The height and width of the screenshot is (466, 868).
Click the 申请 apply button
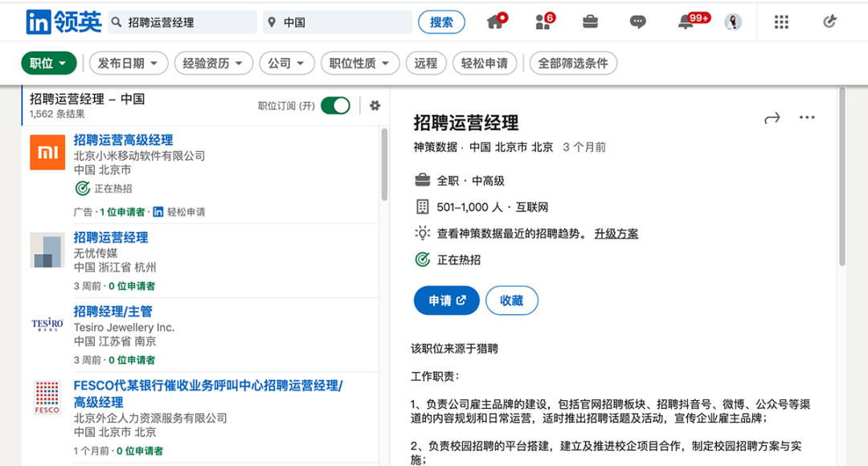pos(446,300)
